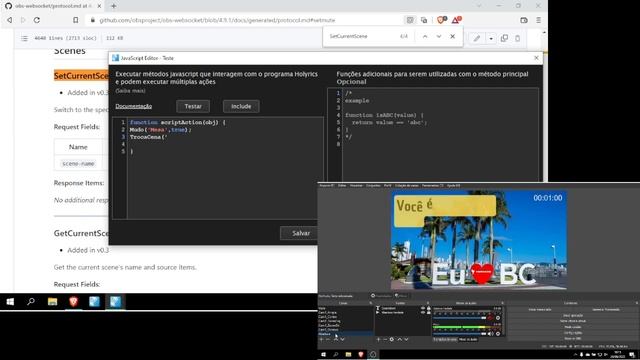Toggle visibility of the media source
The image size is (640, 360).
click(x=423, y=312)
